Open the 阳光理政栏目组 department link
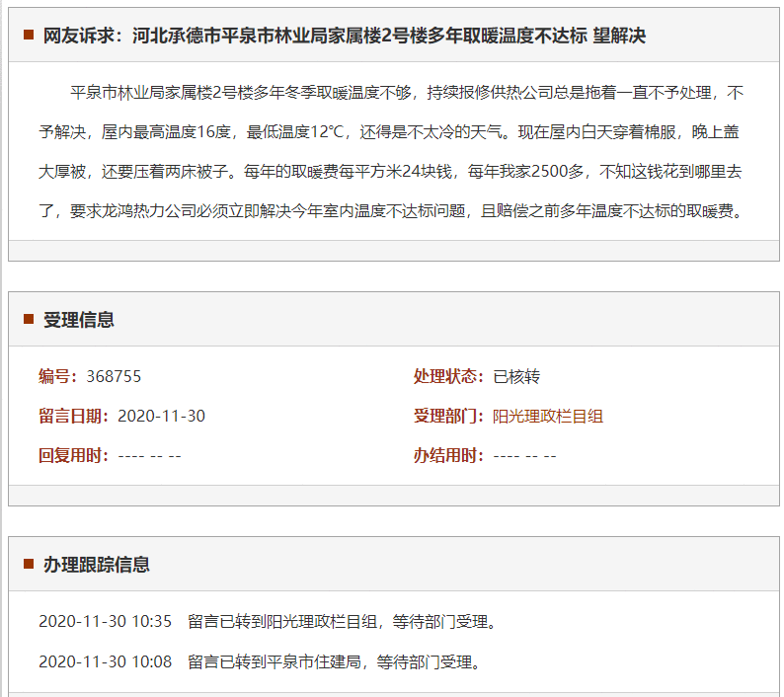Viewport: 784px width, 697px height. point(548,416)
